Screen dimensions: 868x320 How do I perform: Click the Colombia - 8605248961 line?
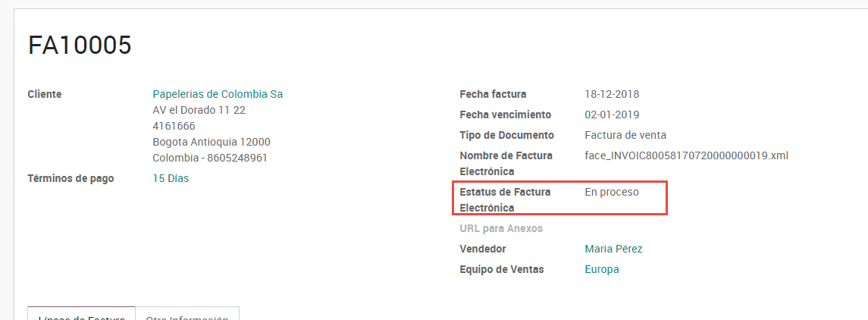point(210,158)
